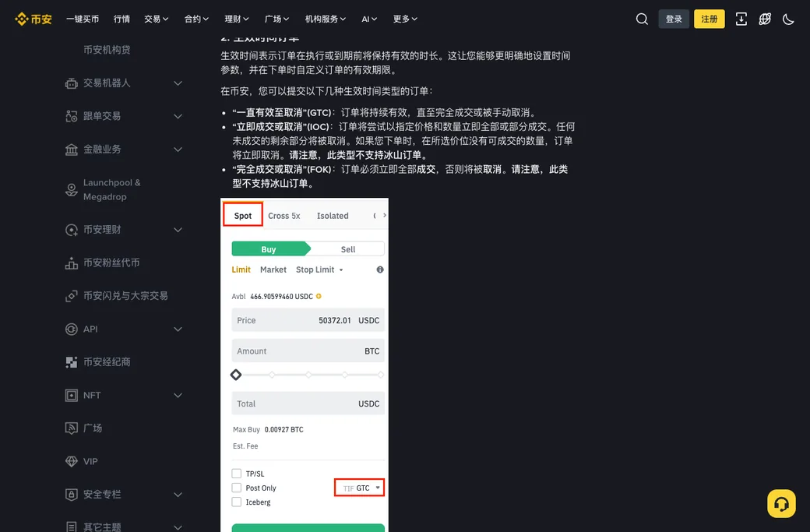Click the NFT sidebar icon
Viewport: 810px width, 532px height.
tap(72, 395)
